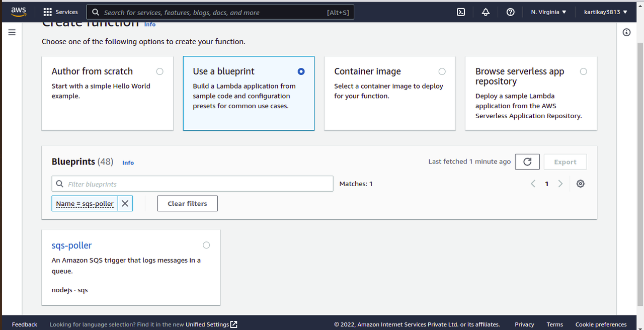Click the page number 1 indicator

tap(547, 184)
